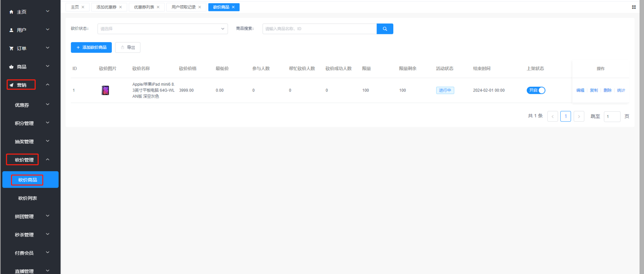
Task: Open 砍价列表 in the sidebar menu
Action: [27, 198]
